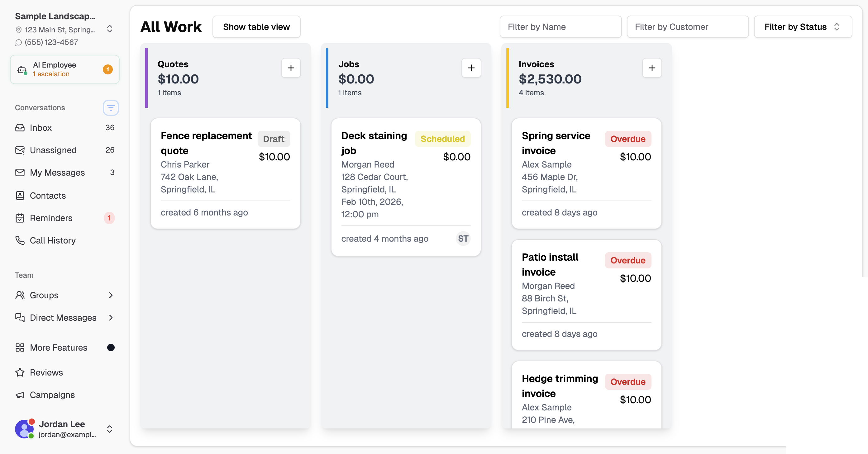868x454 pixels.
Task: Click the Draft status badge
Action: click(x=274, y=139)
